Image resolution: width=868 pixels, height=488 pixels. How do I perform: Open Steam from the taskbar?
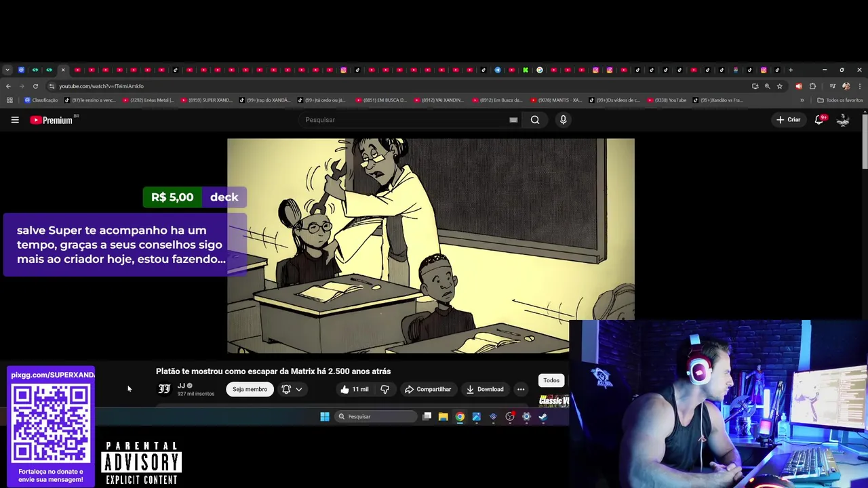[x=542, y=417]
